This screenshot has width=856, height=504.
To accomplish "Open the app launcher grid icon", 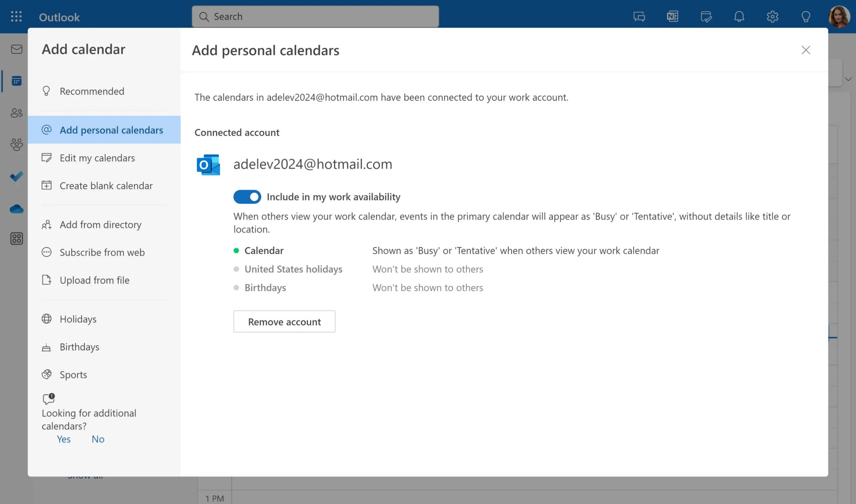I will [16, 17].
